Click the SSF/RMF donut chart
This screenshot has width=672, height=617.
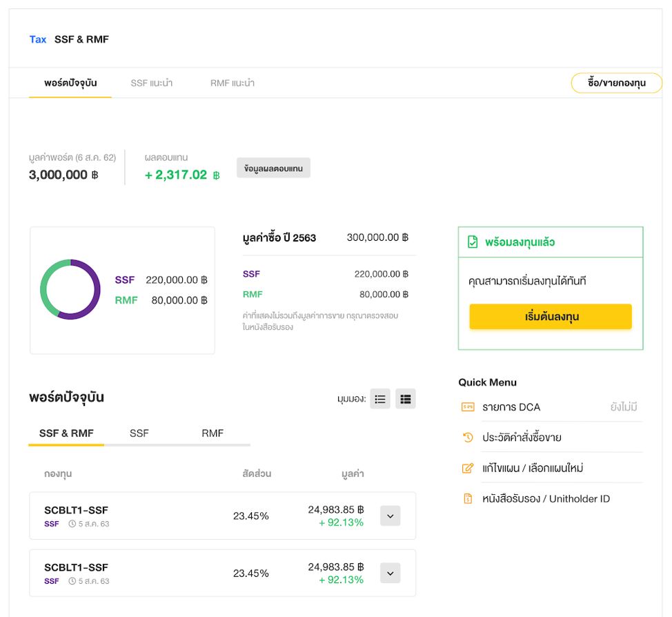[70, 289]
